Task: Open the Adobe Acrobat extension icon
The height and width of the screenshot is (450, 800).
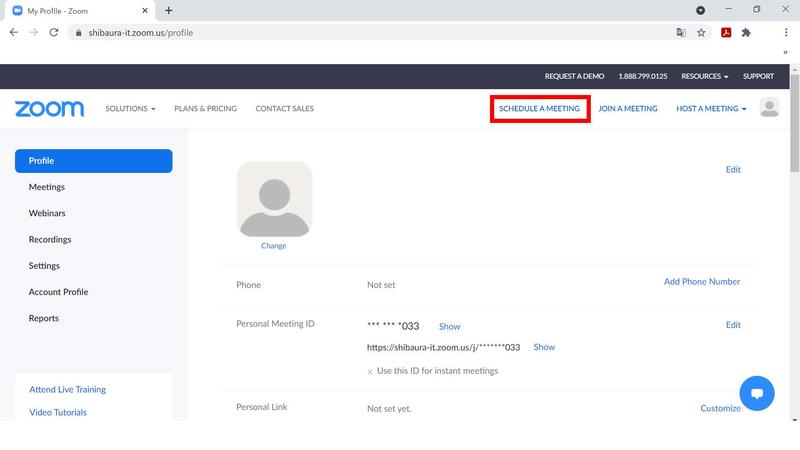Action: pyautogui.click(x=726, y=33)
